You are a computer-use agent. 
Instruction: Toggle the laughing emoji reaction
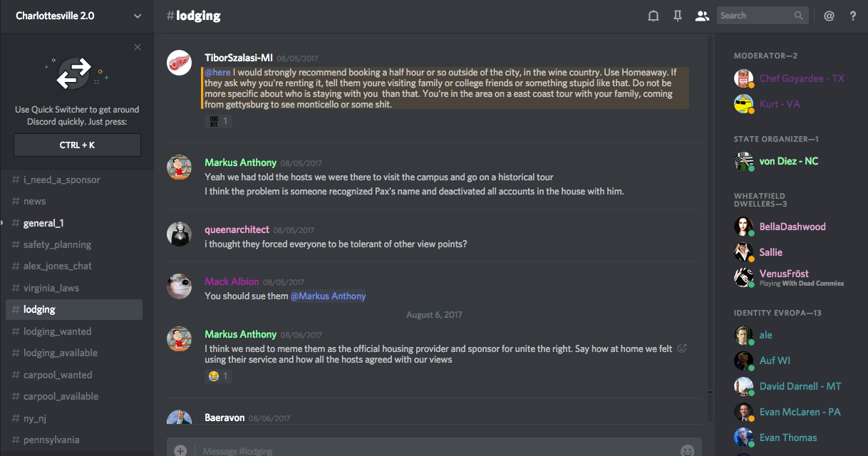click(218, 375)
